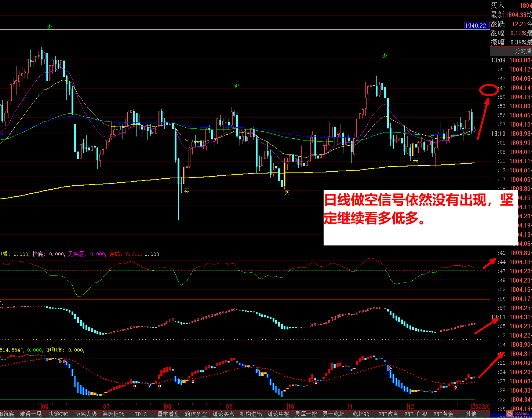Image resolution: width=532 pixels, height=419 pixels.
Task: Toggle the 箱体多空 indicator on
Action: coord(196,414)
